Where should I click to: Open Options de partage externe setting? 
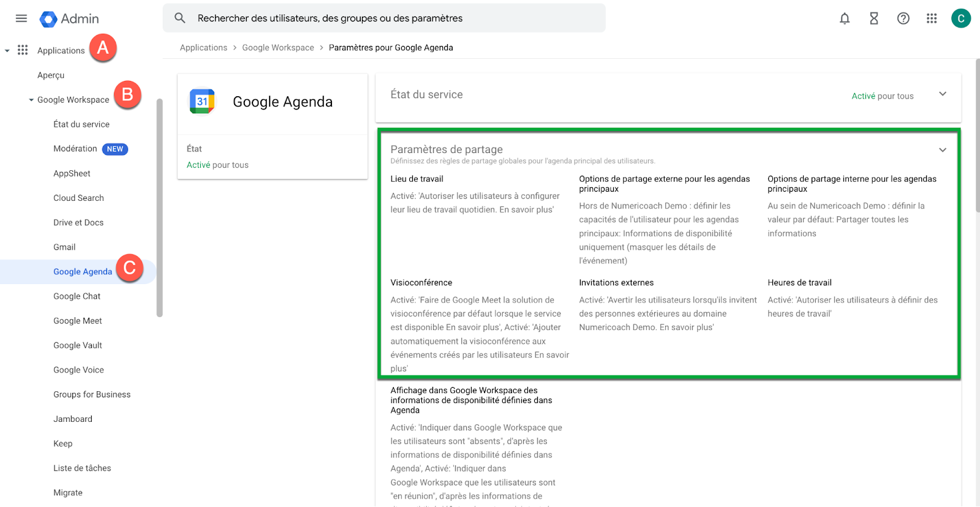tap(665, 184)
